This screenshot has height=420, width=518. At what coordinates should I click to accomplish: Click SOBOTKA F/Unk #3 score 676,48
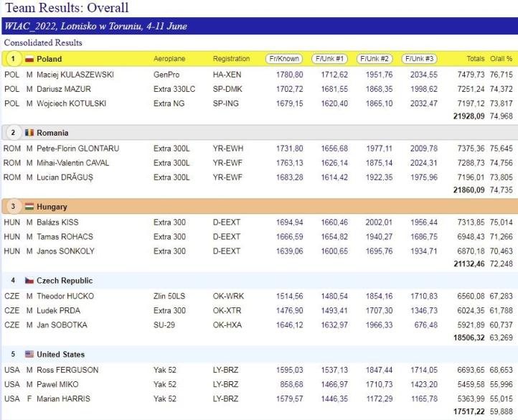(426, 325)
